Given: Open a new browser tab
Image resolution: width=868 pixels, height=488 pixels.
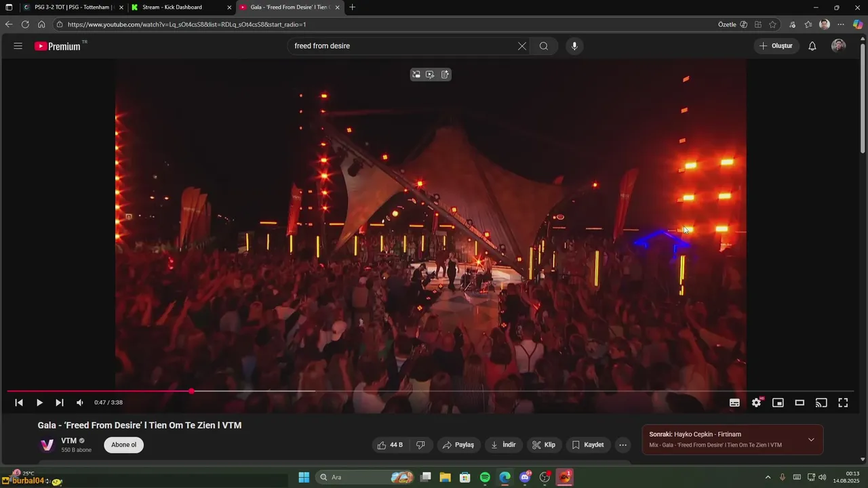Looking at the screenshot, I should coord(352,7).
